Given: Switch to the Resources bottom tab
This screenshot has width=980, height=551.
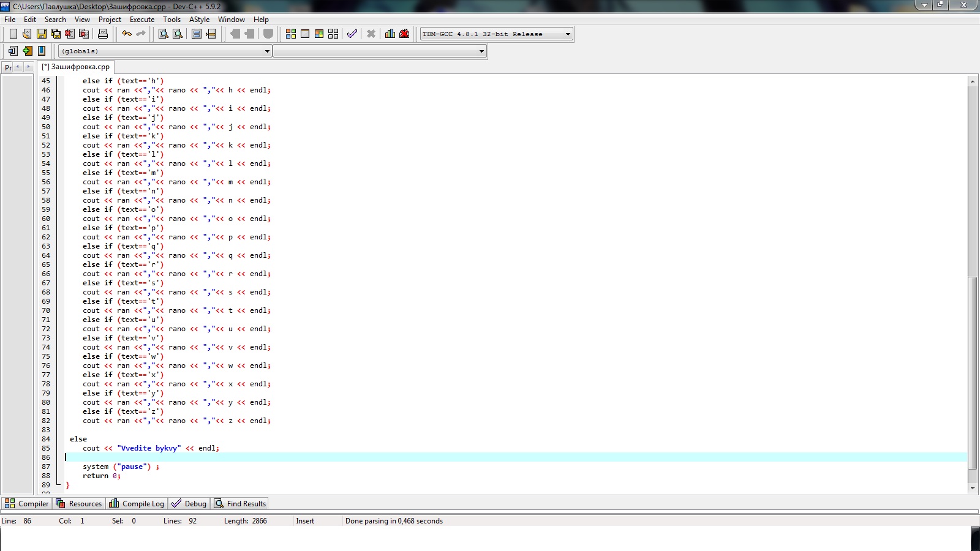Looking at the screenshot, I should click(x=79, y=504).
